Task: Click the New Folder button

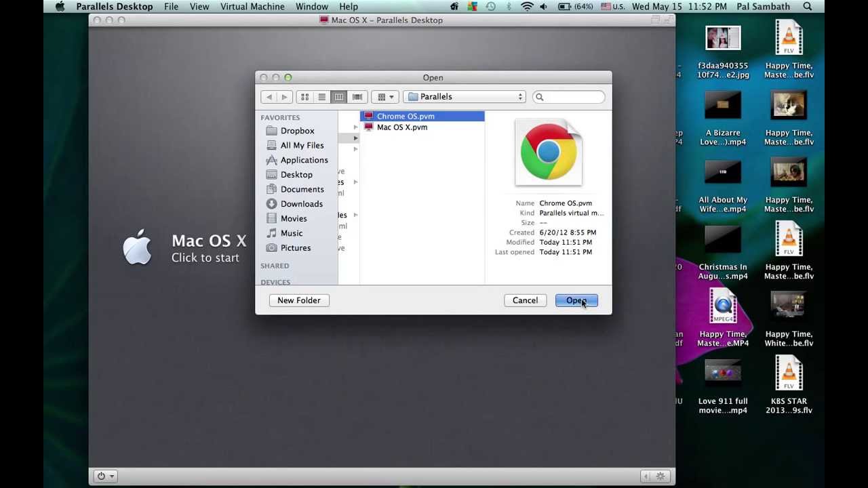Action: [x=299, y=300]
